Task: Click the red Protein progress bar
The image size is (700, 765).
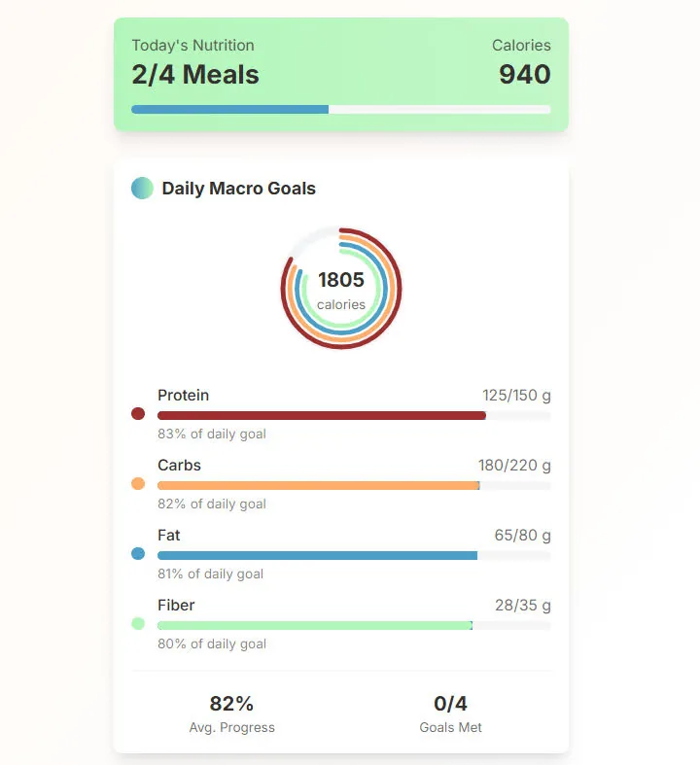Action: click(x=354, y=416)
